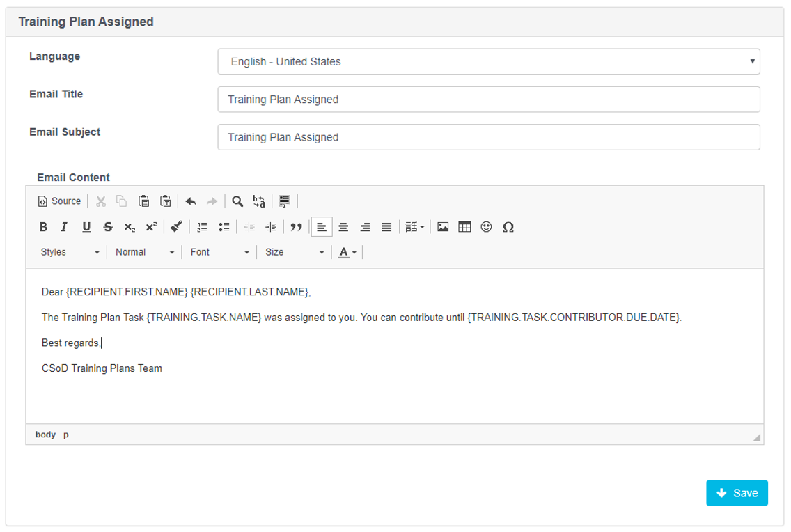Click the block quote icon
Screen dimensions: 791x532
(296, 227)
